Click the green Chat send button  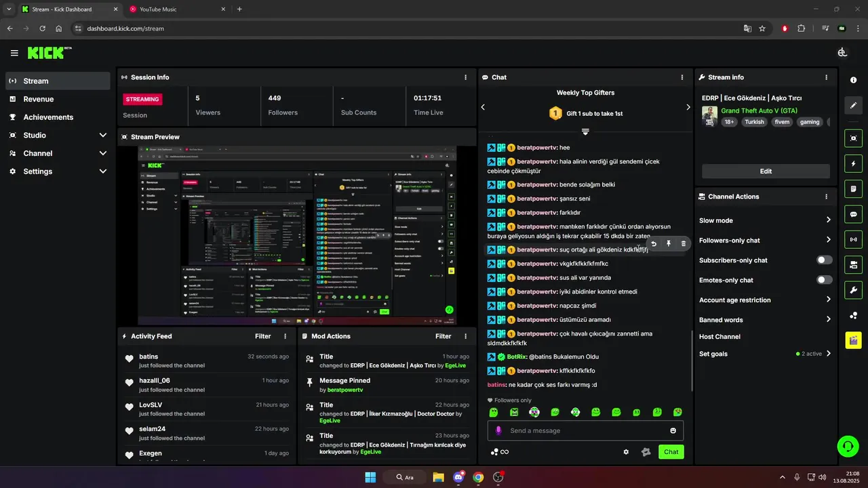coord(671,452)
